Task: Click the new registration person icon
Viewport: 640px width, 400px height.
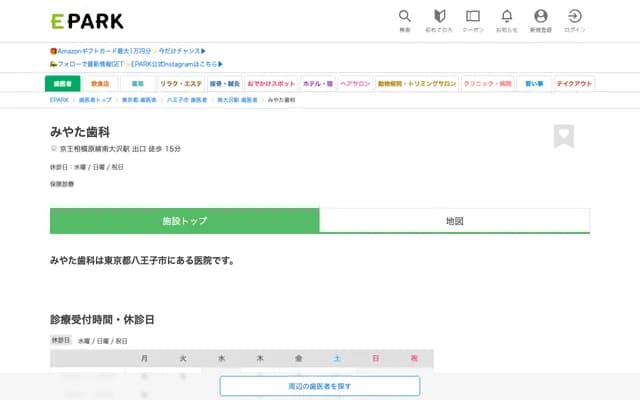Action: click(x=541, y=17)
